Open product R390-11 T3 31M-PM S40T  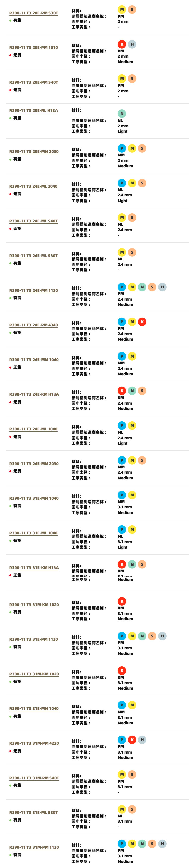pos(34,778)
